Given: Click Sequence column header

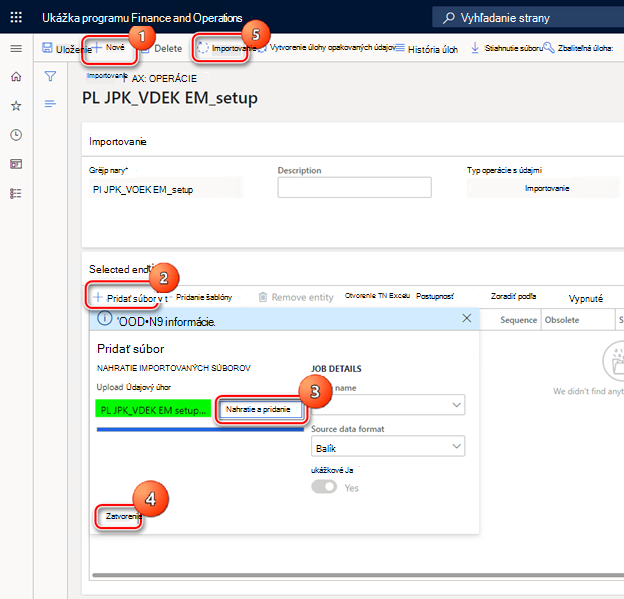Looking at the screenshot, I should [x=518, y=320].
